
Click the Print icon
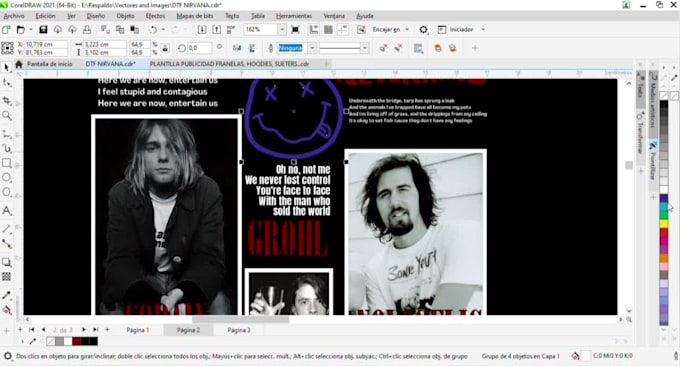coord(87,29)
